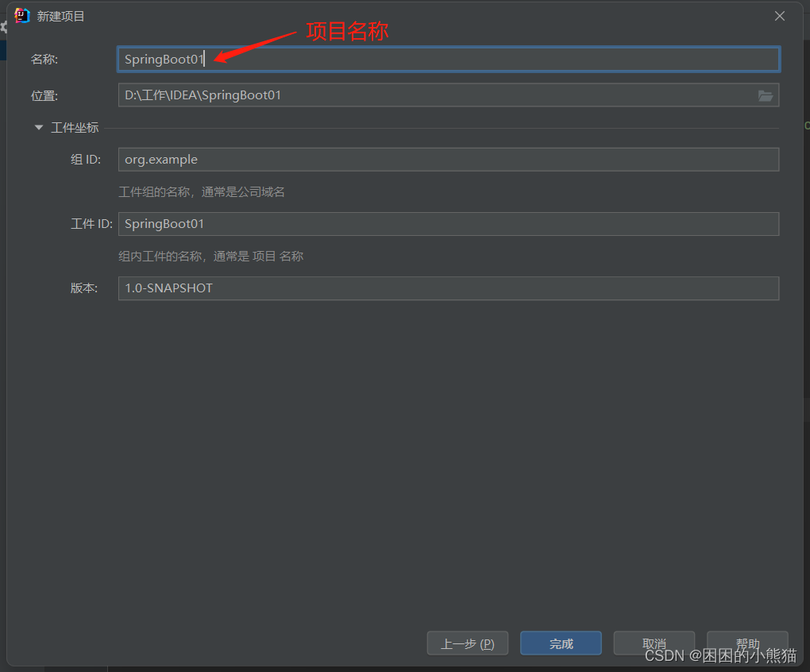Screen dimensions: 810x672
Task: Click hint text 工件组的名称，通常是公司域名
Action: tap(202, 192)
